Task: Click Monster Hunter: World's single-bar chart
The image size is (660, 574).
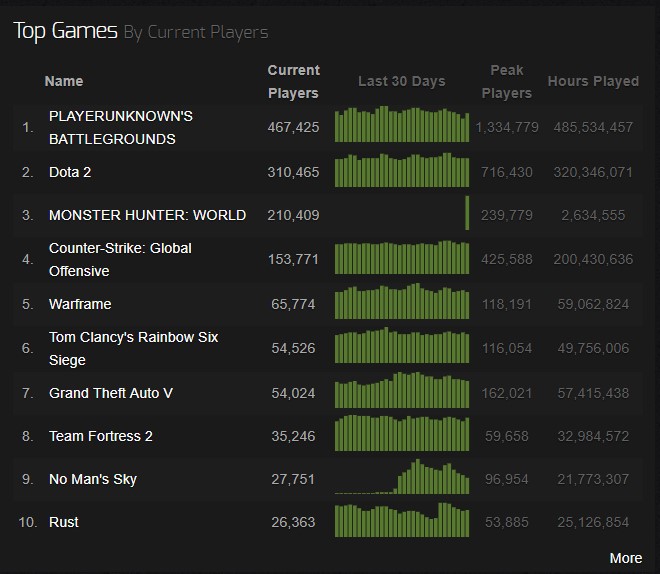Action: (x=467, y=213)
